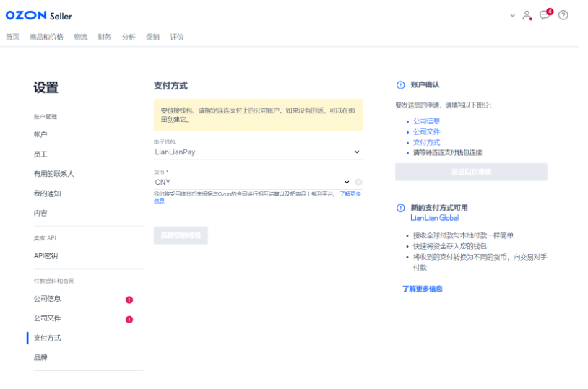Click the 公司信息 link in account confirmation
This screenshot has width=588, height=389.
click(426, 121)
